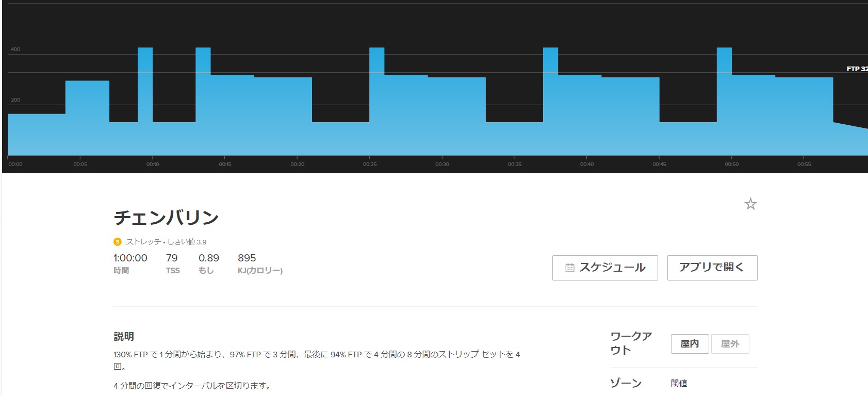Click the 1:00:00 duration value
The image size is (868, 396).
coord(130,258)
